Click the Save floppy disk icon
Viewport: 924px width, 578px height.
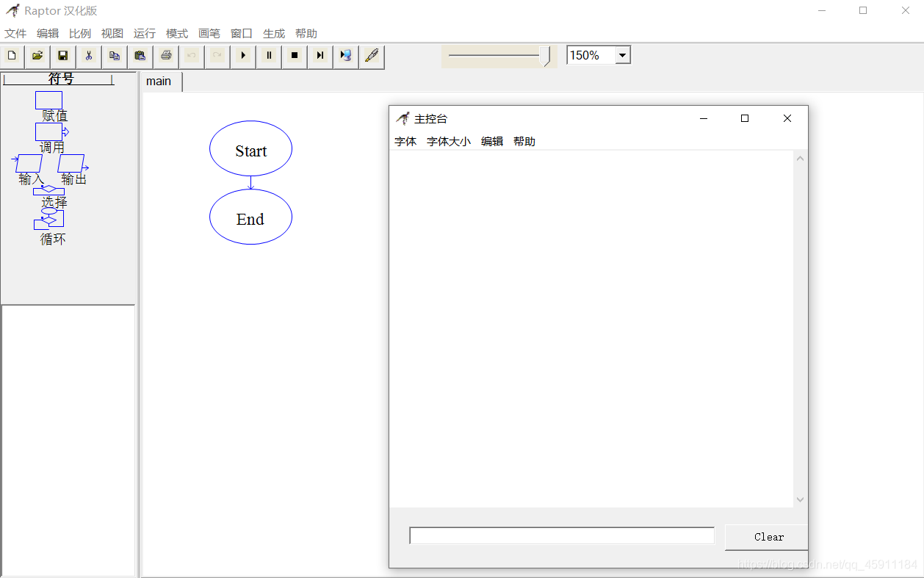point(63,56)
